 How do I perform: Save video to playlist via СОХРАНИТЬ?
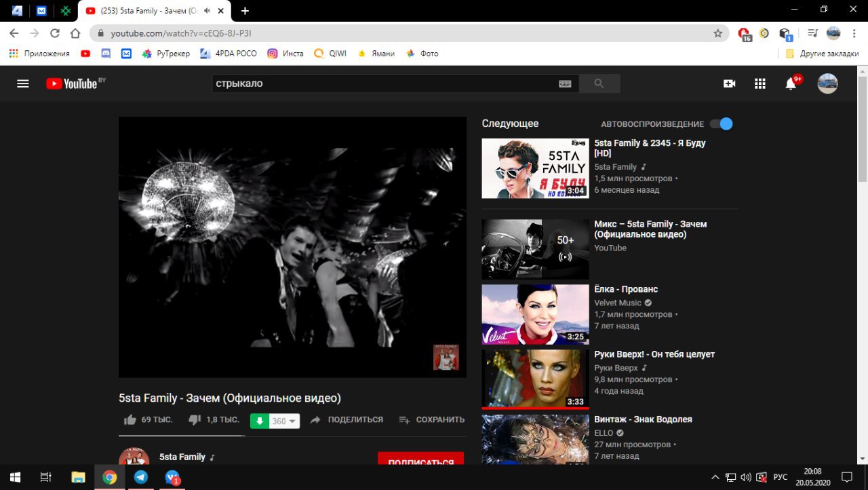point(432,420)
